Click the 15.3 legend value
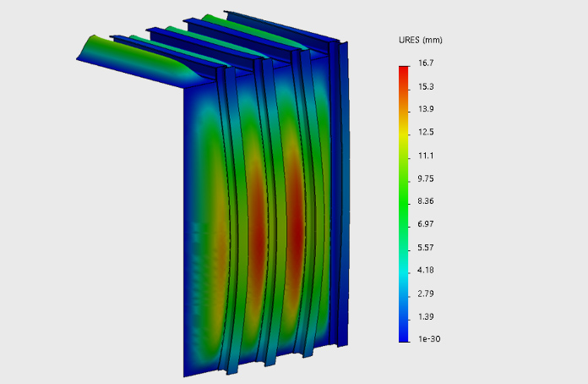This screenshot has height=384, width=588. pyautogui.click(x=426, y=87)
